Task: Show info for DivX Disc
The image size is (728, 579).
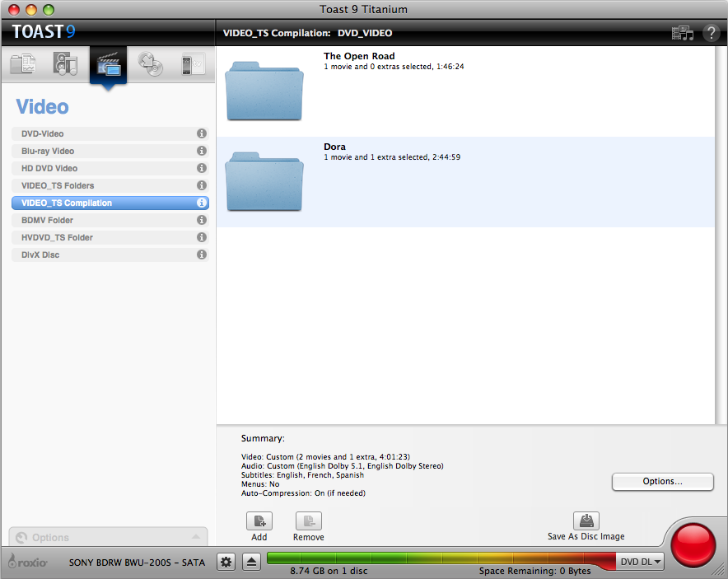Action: pyautogui.click(x=202, y=254)
